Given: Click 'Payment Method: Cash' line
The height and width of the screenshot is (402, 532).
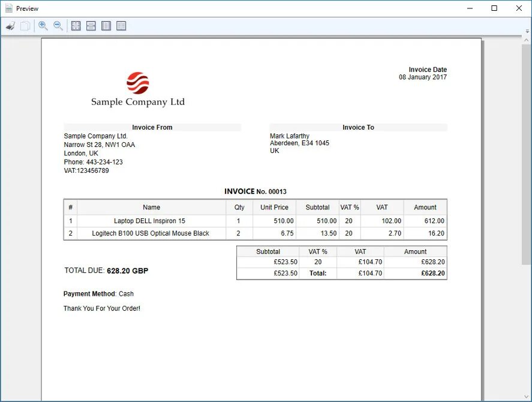Looking at the screenshot, I should coord(98,293).
